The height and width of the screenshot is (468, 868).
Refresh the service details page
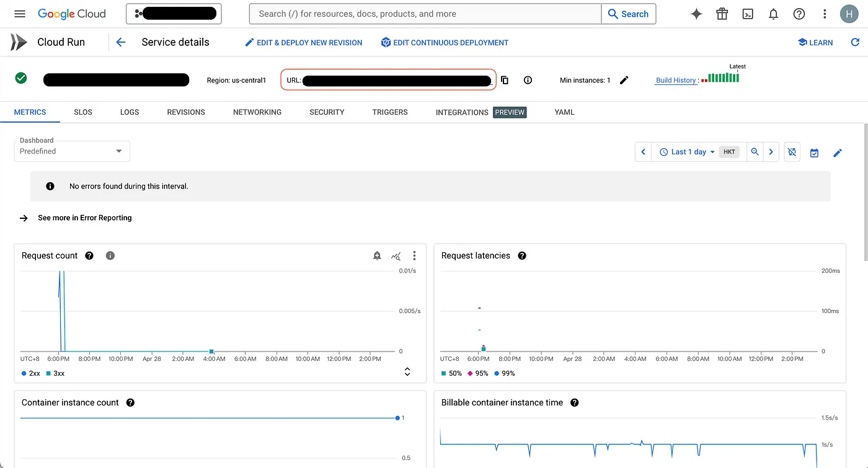(x=855, y=42)
